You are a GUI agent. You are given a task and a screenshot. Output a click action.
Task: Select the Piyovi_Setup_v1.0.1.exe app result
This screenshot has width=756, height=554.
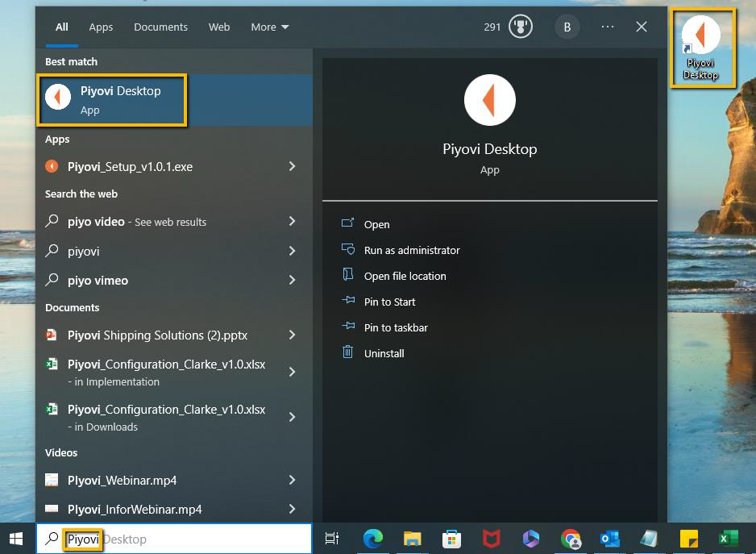pos(174,166)
